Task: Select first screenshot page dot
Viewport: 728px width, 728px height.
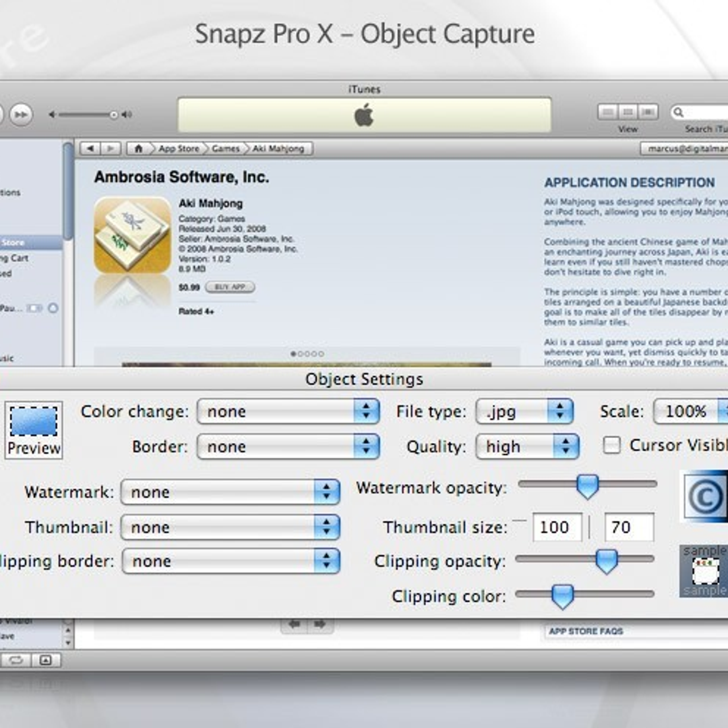Action: pyautogui.click(x=293, y=354)
